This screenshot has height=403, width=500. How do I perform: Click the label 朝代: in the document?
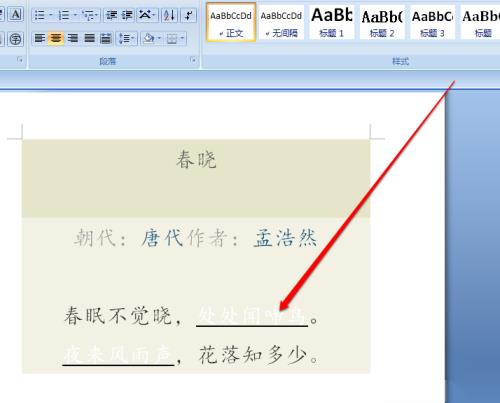(100, 238)
